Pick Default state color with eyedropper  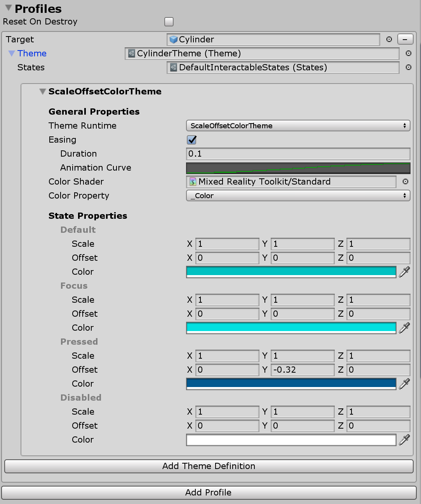coord(405,272)
